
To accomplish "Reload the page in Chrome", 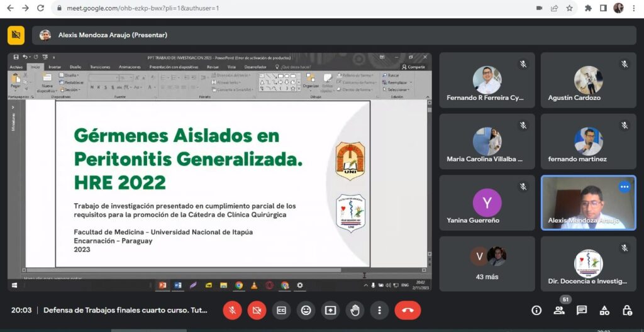I will [40, 8].
